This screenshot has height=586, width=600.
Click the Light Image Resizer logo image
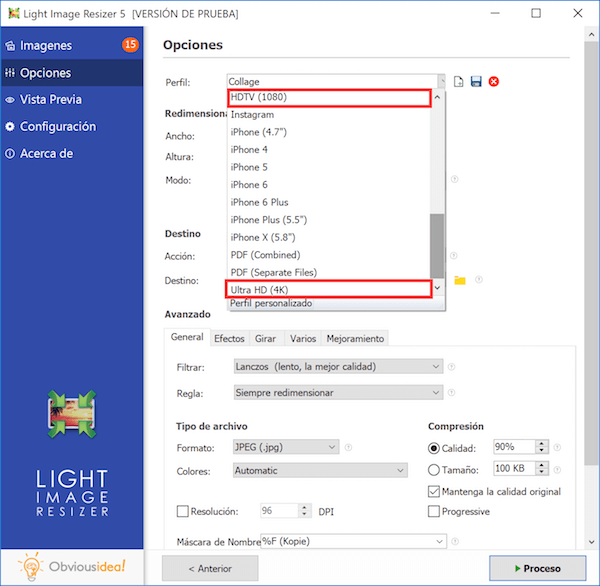[x=72, y=414]
